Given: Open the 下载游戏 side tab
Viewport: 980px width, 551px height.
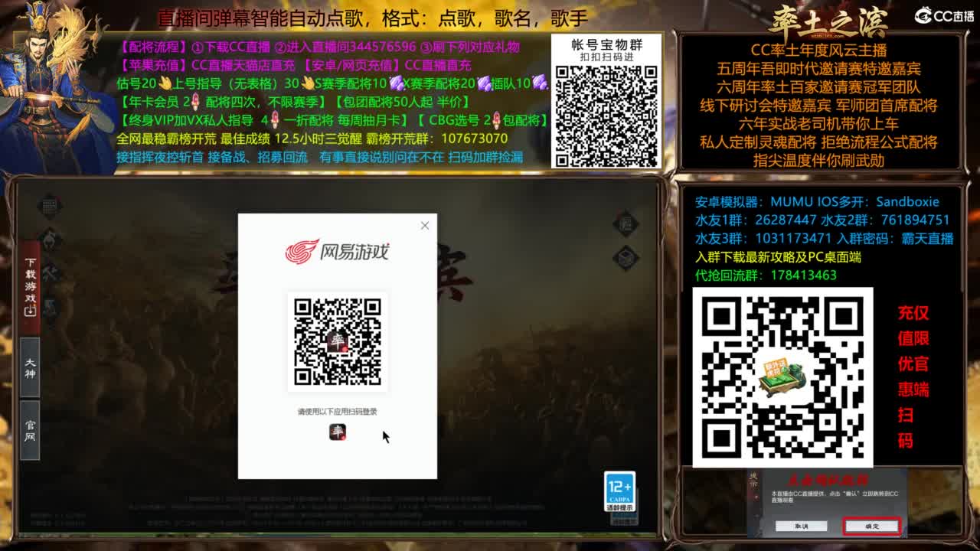Looking at the screenshot, I should pyautogui.click(x=30, y=286).
